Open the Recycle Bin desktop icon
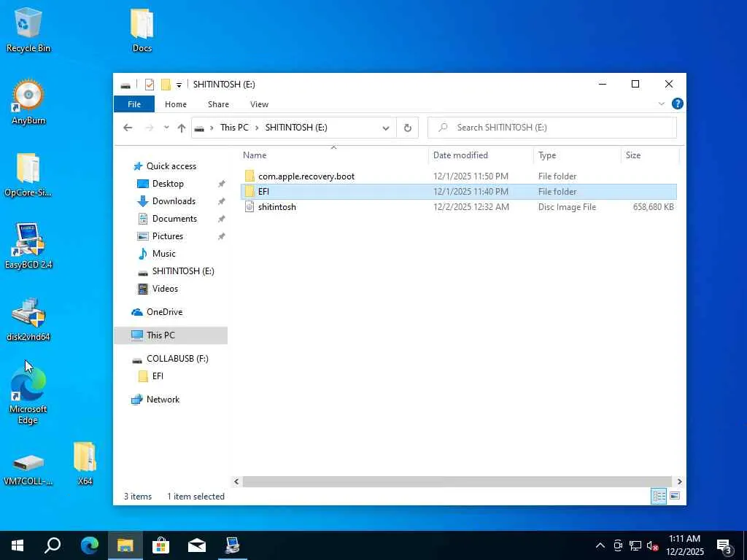Image resolution: width=747 pixels, height=560 pixels. click(28, 29)
